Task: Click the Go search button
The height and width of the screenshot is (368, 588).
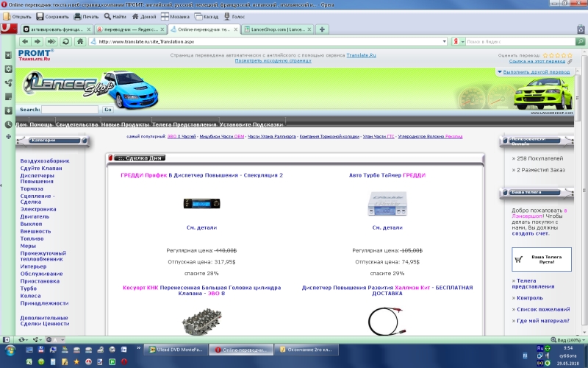Action: click(x=108, y=110)
